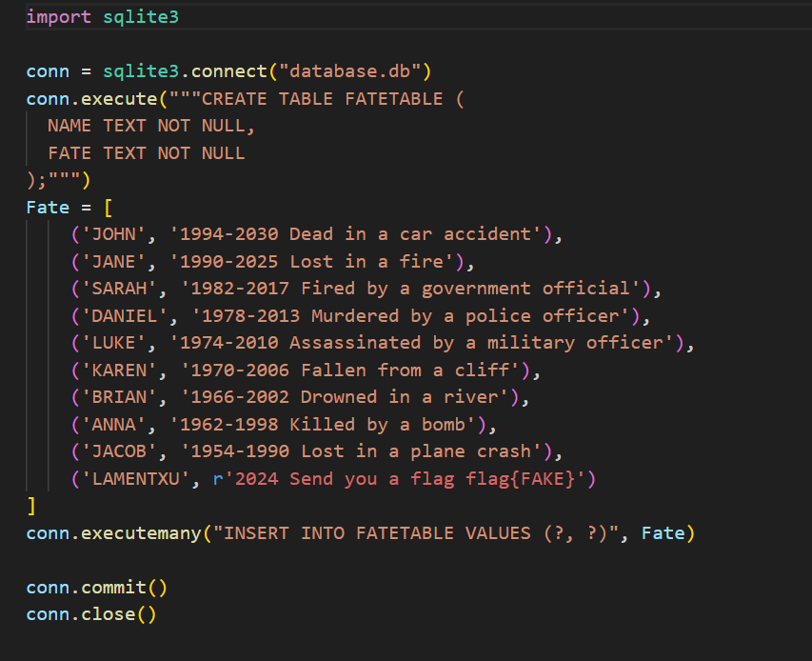The image size is (812, 661).
Task: Click '1990-2025 Lost in a fire' string
Action: tap(311, 262)
